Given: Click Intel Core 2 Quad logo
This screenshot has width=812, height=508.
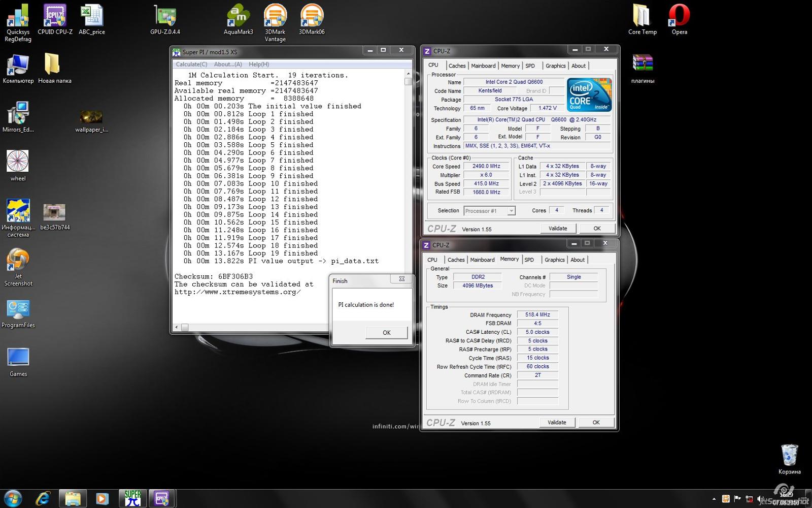Looking at the screenshot, I should coord(589,95).
